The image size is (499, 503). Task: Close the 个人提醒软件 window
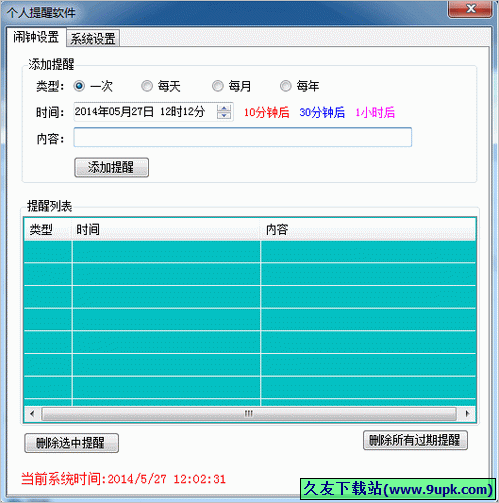pos(470,9)
